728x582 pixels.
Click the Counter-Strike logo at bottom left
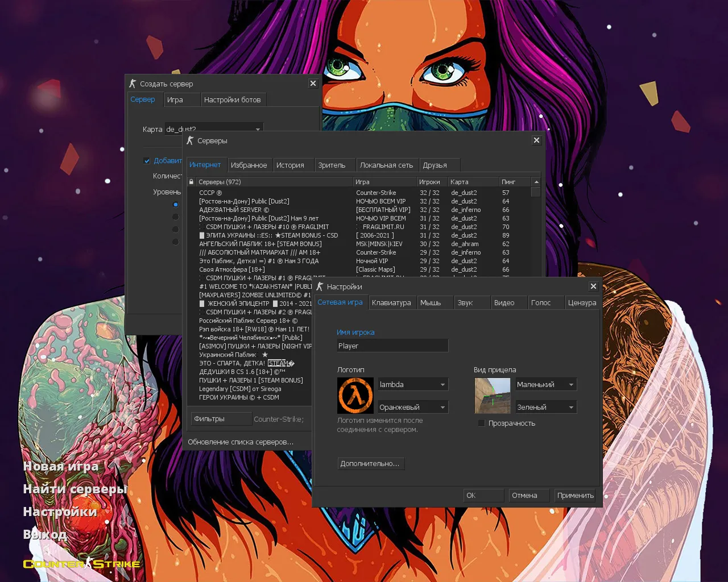(81, 564)
